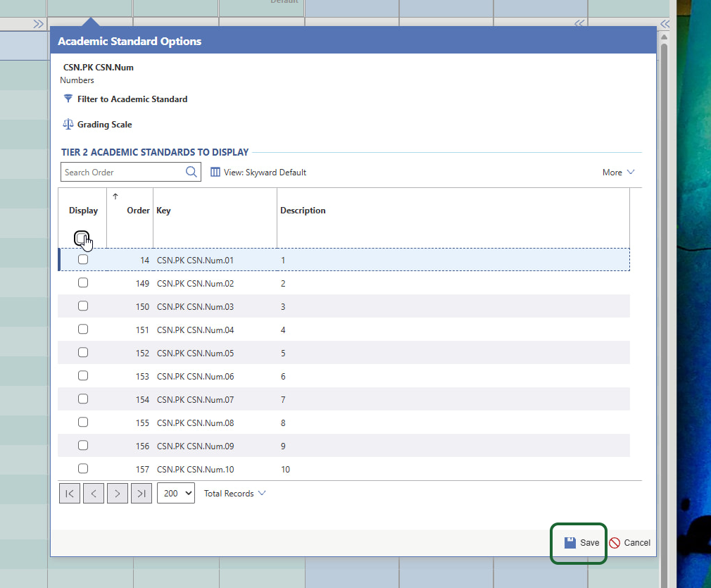Open Grading Scale via its balance icon
This screenshot has height=588, width=711.
[68, 125]
